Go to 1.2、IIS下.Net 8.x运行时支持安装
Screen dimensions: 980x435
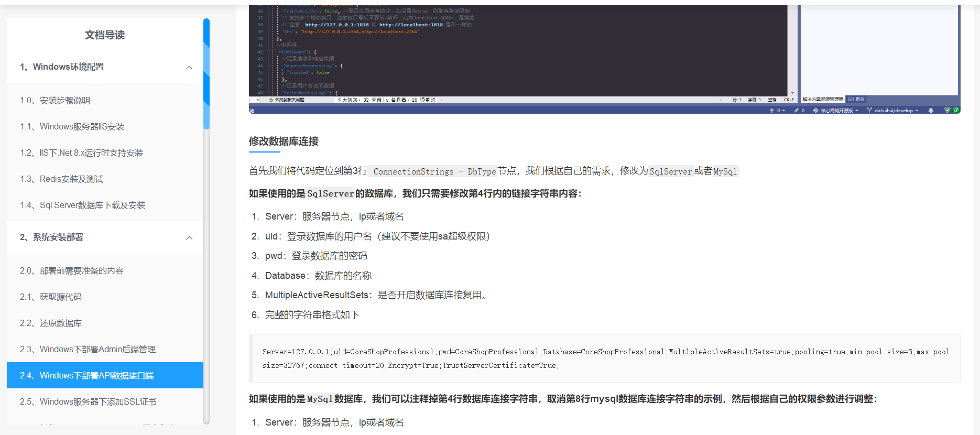point(82,153)
